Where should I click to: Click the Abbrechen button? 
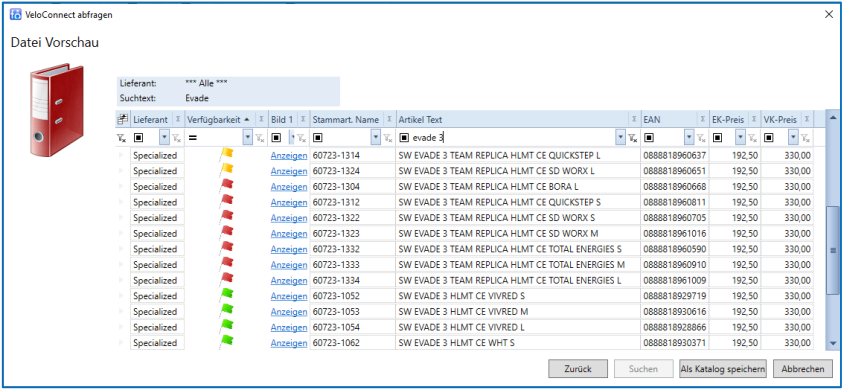803,369
